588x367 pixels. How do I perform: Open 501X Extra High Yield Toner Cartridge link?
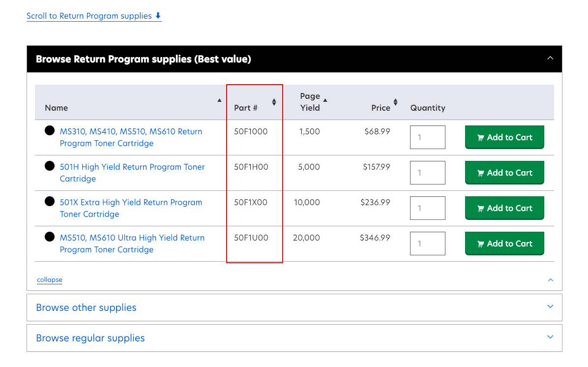tap(131, 208)
